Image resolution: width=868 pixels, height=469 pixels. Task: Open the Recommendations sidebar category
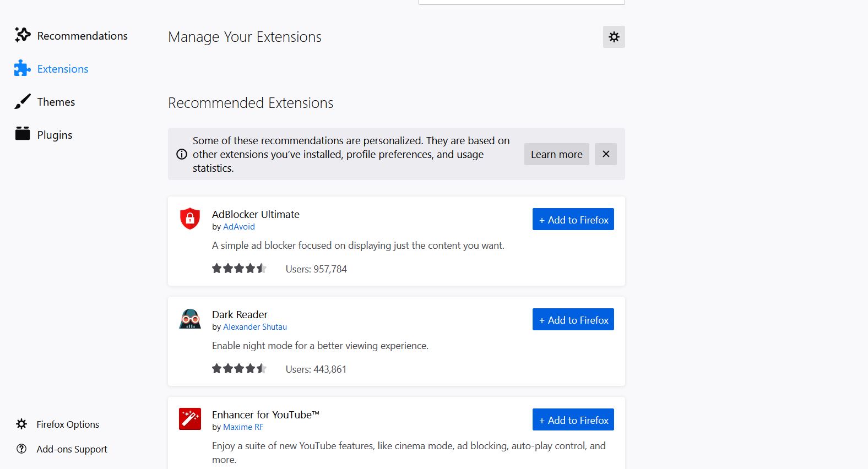pyautogui.click(x=71, y=36)
